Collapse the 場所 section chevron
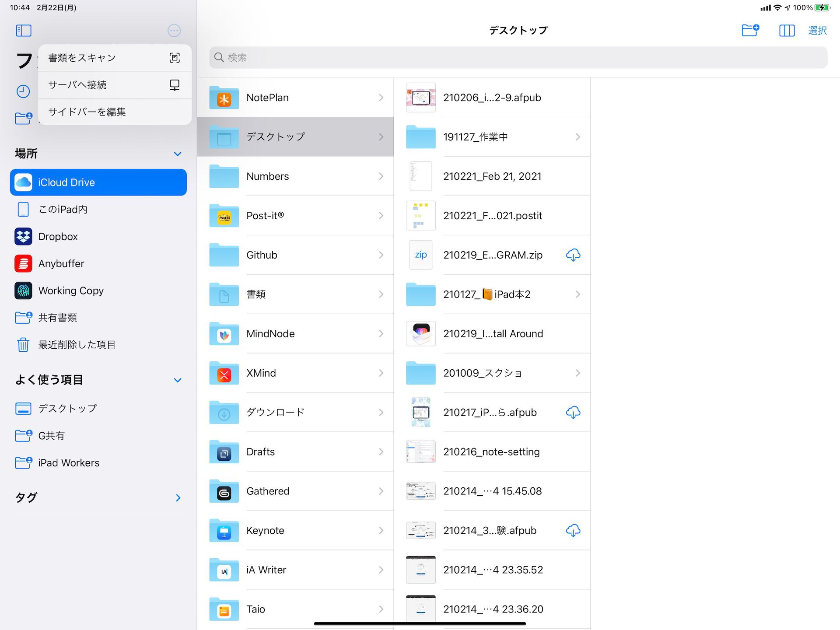Image resolution: width=840 pixels, height=630 pixels. click(178, 154)
